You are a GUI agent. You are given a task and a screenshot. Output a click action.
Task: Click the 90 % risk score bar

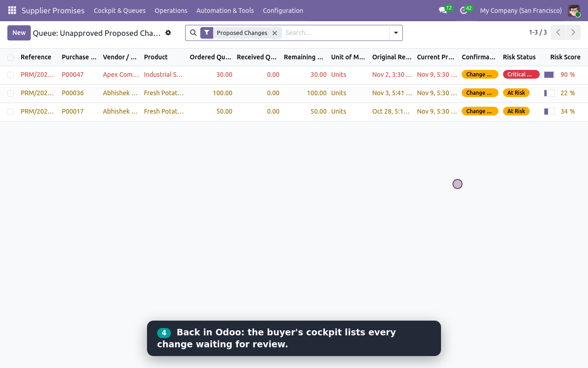click(549, 75)
